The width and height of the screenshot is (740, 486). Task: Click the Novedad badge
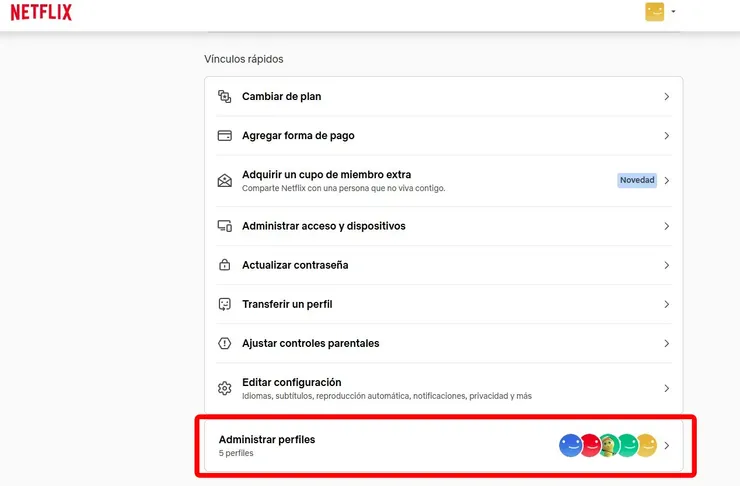click(637, 181)
